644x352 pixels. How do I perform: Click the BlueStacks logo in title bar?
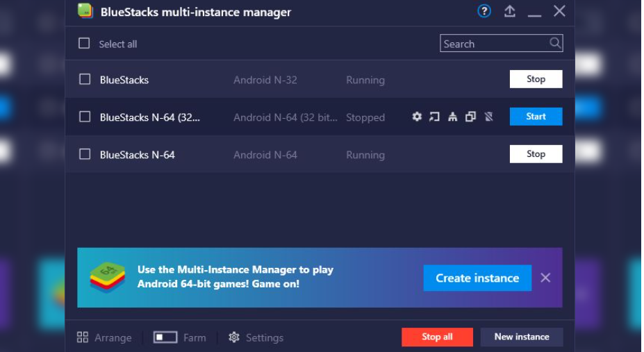(x=85, y=11)
